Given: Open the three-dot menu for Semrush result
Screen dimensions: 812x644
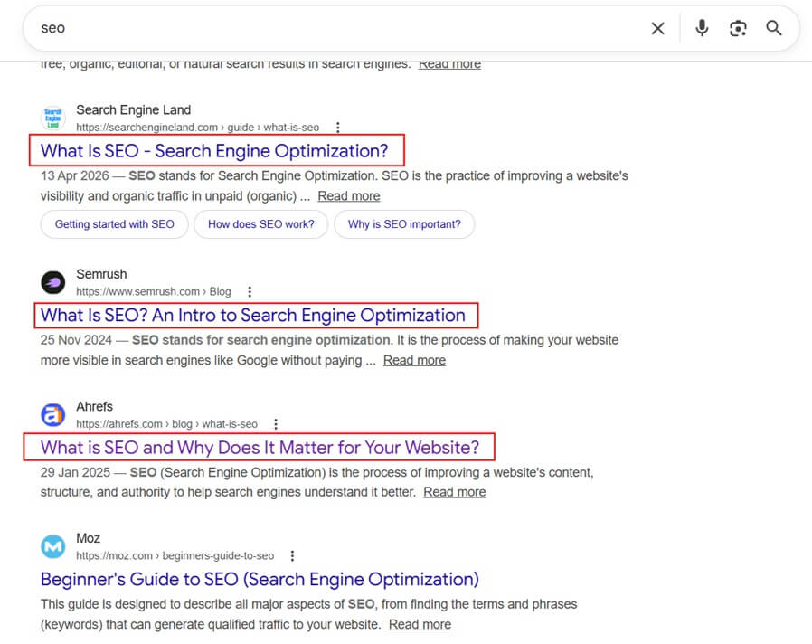Looking at the screenshot, I should pyautogui.click(x=250, y=291).
